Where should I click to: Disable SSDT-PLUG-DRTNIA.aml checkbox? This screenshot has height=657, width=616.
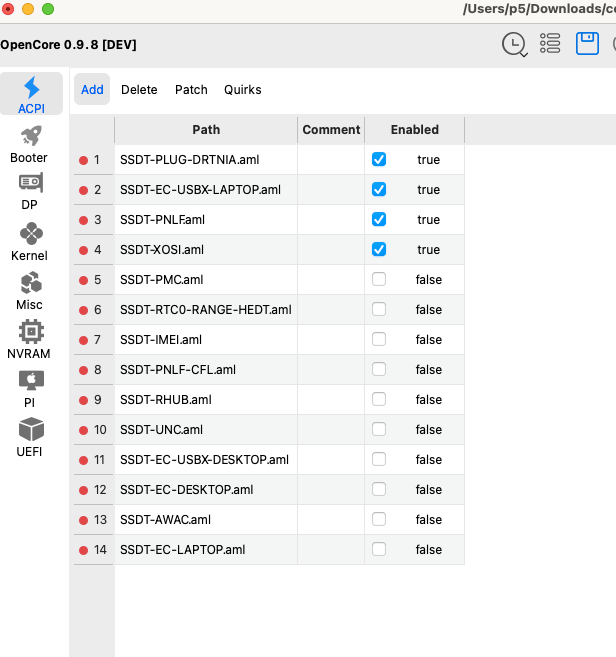pos(379,159)
